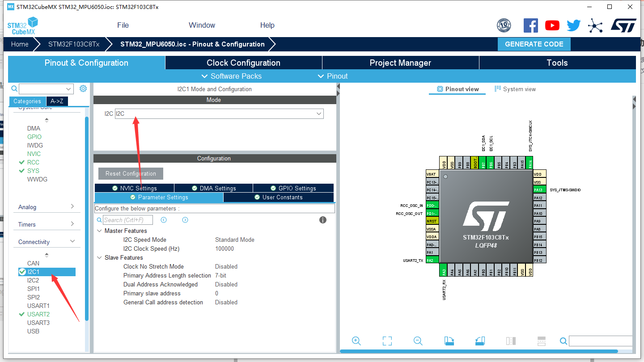
Task: Open the Window menu
Action: pos(202,25)
